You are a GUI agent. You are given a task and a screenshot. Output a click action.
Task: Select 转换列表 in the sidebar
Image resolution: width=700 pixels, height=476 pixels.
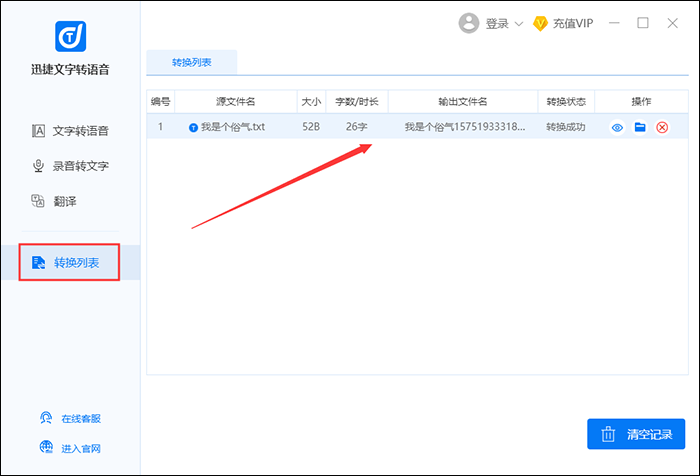coord(69,263)
